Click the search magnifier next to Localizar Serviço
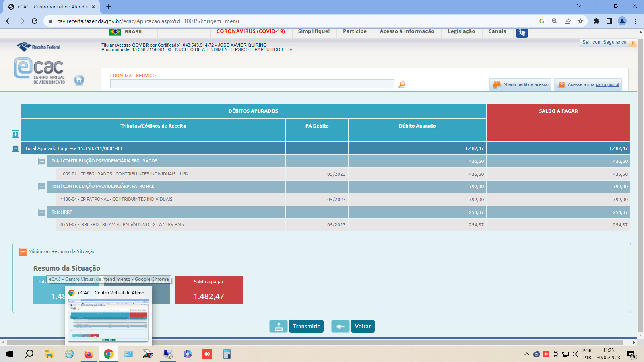The image size is (644, 362). tap(402, 84)
